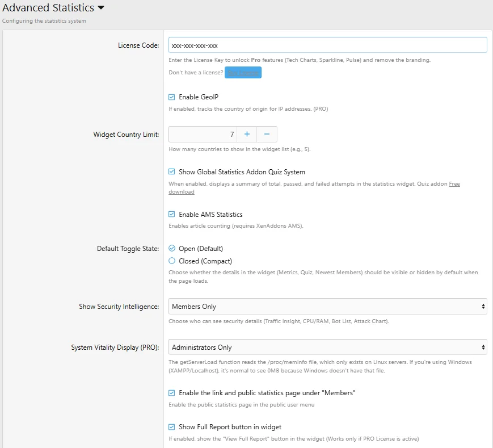Open the System Vitality Display dropdown
The image size is (493, 448).
(x=328, y=347)
